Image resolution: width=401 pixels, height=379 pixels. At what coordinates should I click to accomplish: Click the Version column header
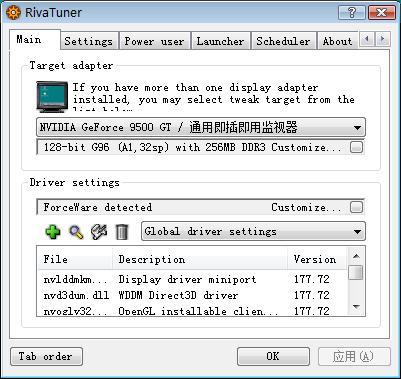point(317,259)
